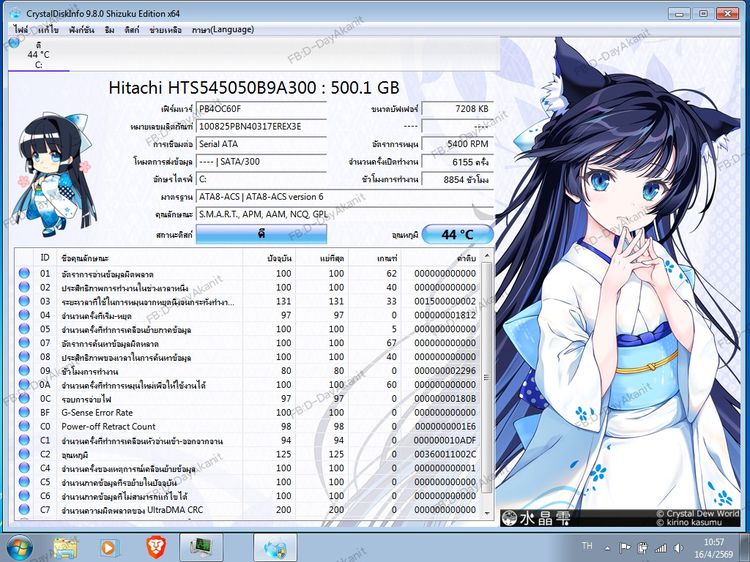The height and width of the screenshot is (562, 750).
Task: Click the TH input language indicator
Action: pyautogui.click(x=587, y=546)
